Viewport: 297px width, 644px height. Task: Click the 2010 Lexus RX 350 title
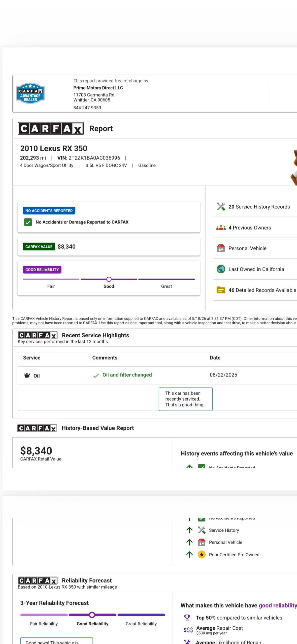coord(54,148)
